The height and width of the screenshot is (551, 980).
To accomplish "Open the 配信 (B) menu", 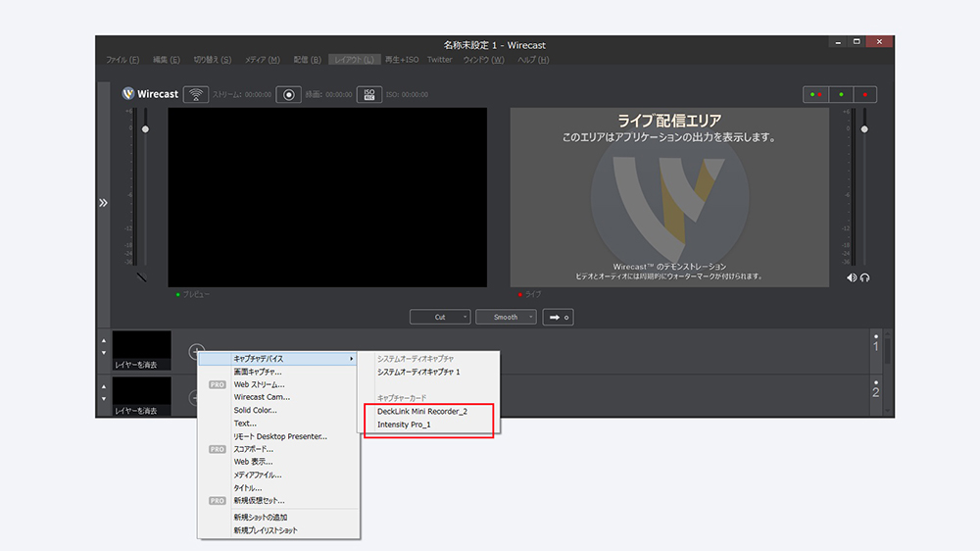I will [x=308, y=60].
